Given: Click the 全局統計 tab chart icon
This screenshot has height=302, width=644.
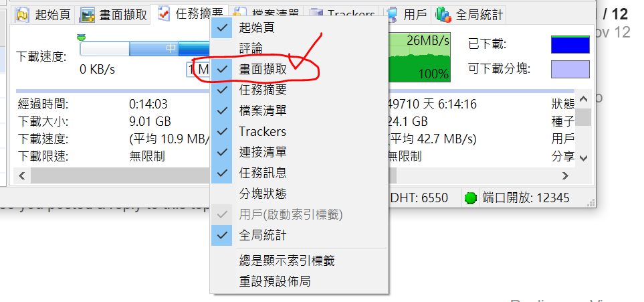Looking at the screenshot, I should point(444,15).
